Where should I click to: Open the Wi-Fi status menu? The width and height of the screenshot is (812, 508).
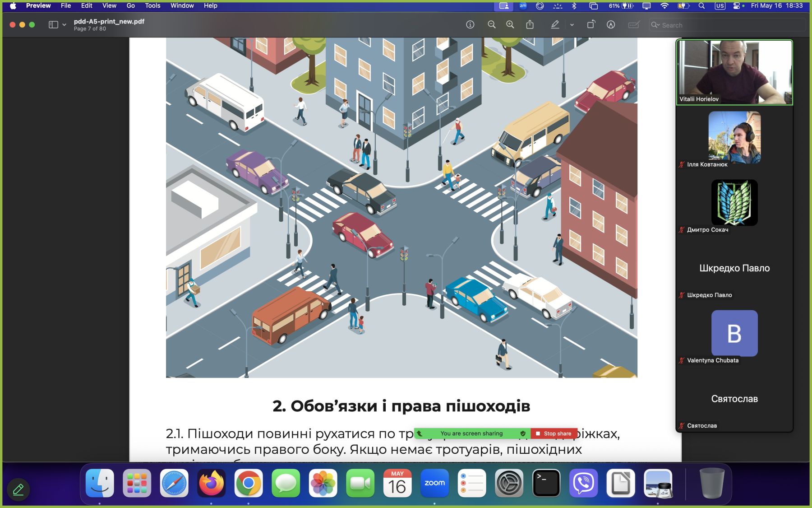pos(664,6)
